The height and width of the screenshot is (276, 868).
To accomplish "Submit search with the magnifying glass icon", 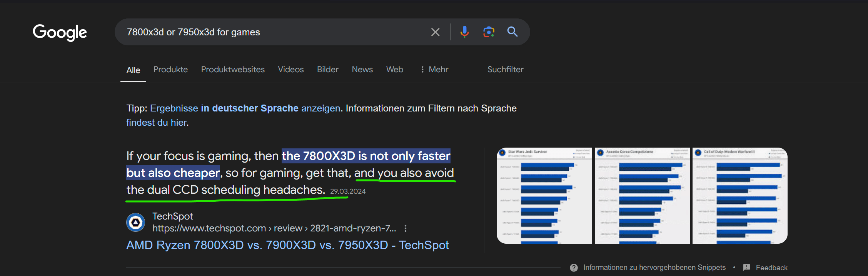I will pyautogui.click(x=512, y=32).
